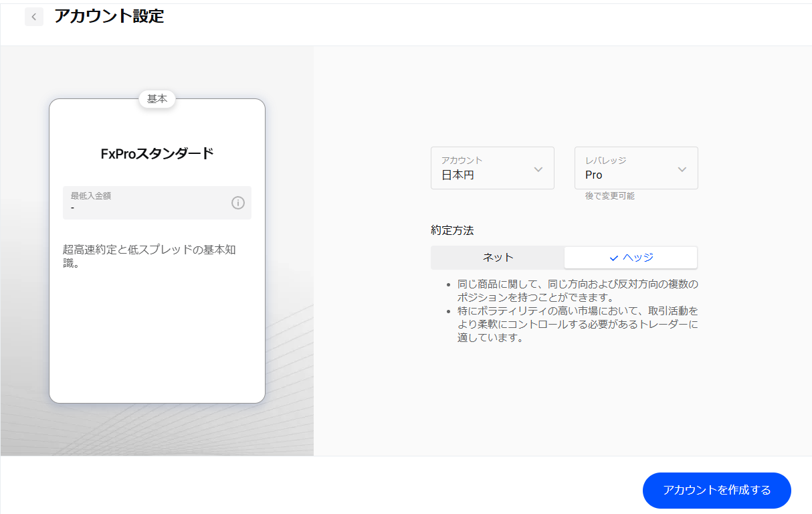Select the ネット execution method

498,258
